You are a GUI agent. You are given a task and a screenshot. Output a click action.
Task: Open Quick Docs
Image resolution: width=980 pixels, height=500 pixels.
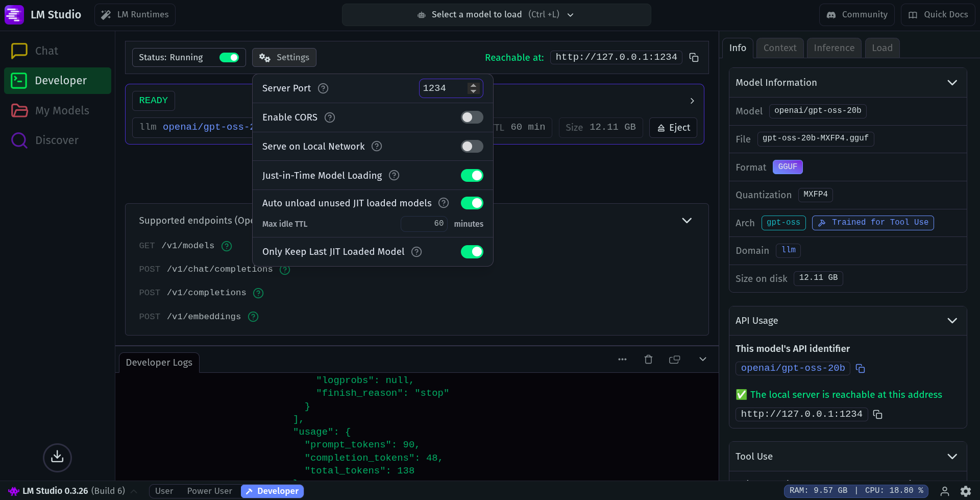pyautogui.click(x=938, y=14)
